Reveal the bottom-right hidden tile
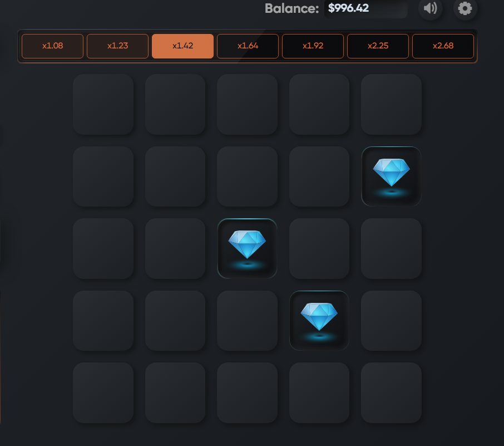 (x=391, y=393)
